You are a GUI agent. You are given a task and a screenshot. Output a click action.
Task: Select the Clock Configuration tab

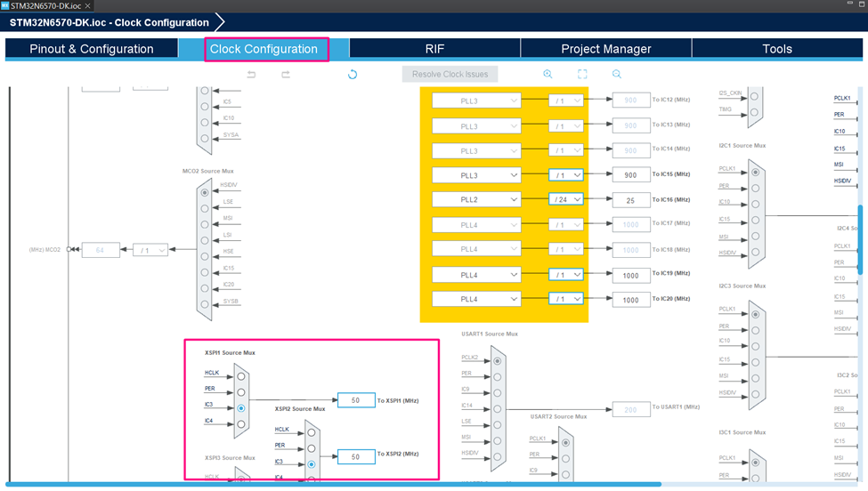click(x=264, y=49)
